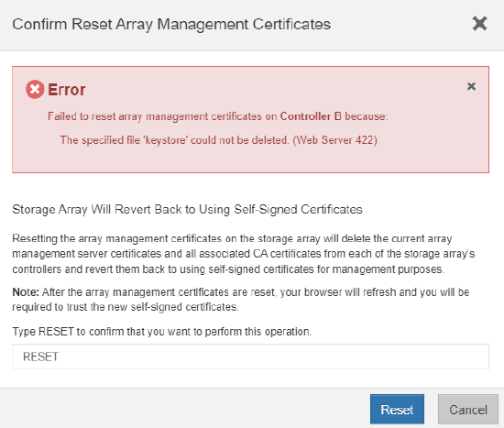The width and height of the screenshot is (504, 428).
Task: Click the self-signed certificates for management purposes line
Action: point(228,269)
